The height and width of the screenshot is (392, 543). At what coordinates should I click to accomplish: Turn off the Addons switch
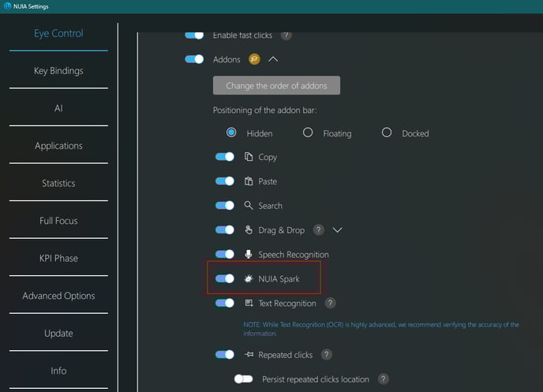tap(194, 59)
